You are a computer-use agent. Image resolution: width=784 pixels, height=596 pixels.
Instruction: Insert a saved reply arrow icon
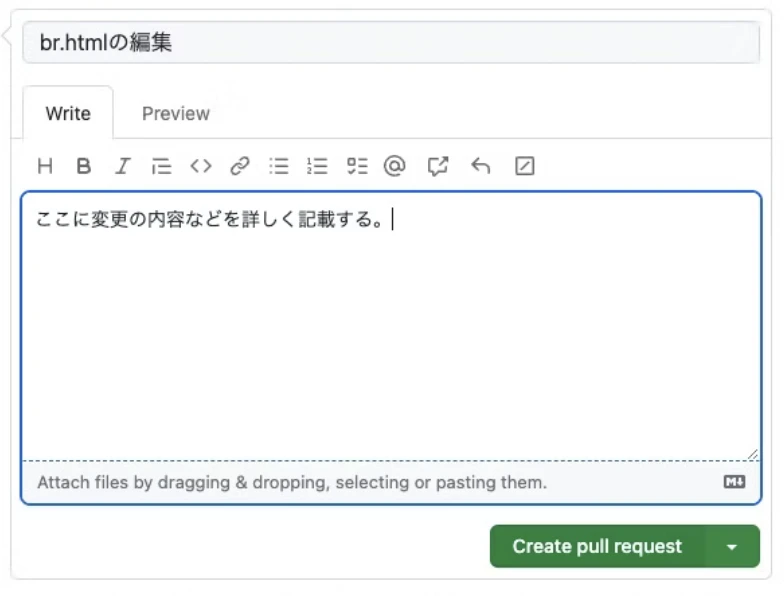tap(480, 166)
